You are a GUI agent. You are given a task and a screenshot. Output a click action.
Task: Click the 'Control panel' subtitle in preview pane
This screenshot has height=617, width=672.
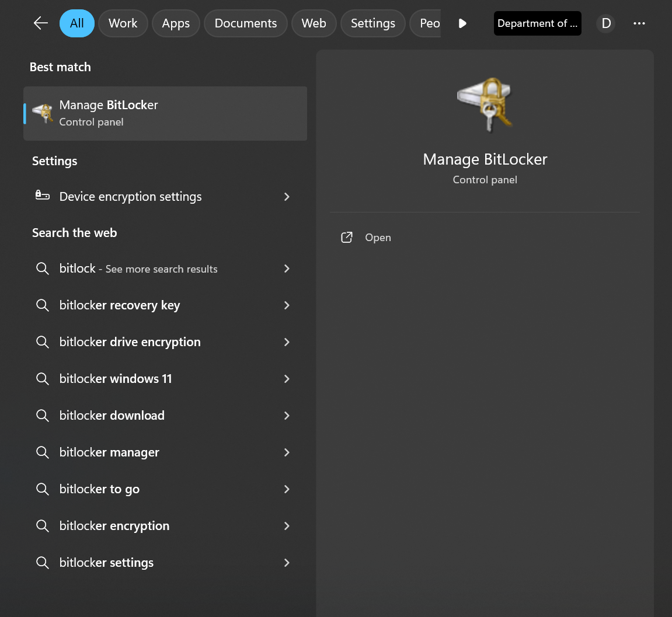[x=485, y=180]
